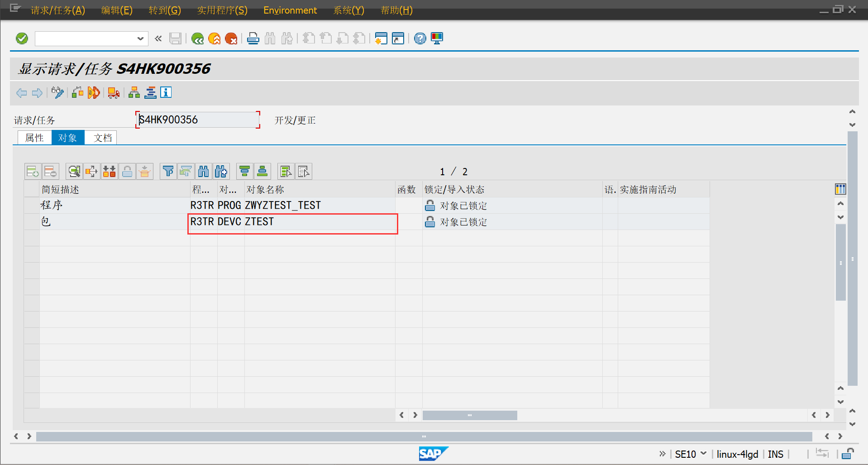Click the red Cancel icon
868x465 pixels.
tap(231, 39)
